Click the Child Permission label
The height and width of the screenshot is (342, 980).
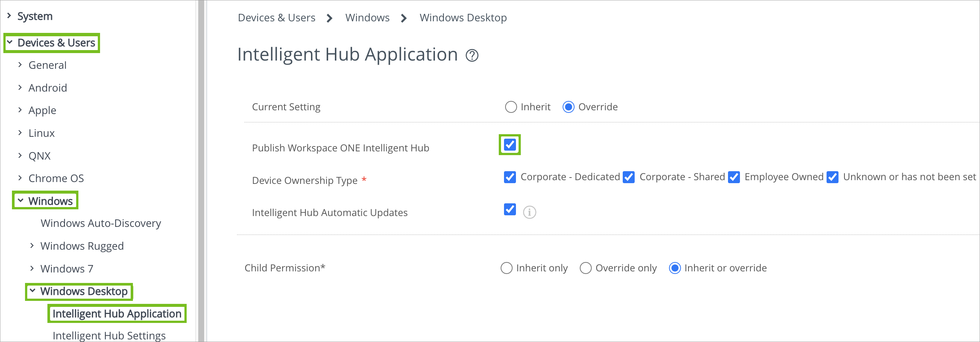[x=285, y=268]
